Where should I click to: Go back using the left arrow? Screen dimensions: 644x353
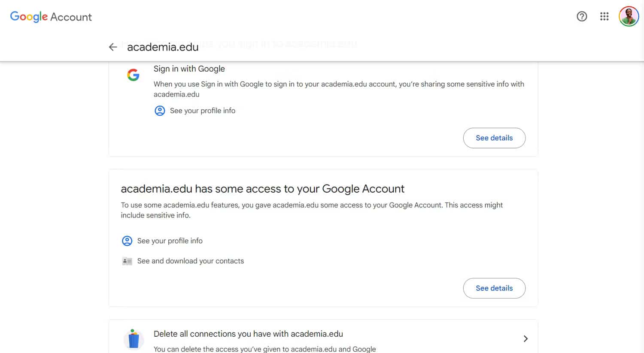[x=113, y=47]
